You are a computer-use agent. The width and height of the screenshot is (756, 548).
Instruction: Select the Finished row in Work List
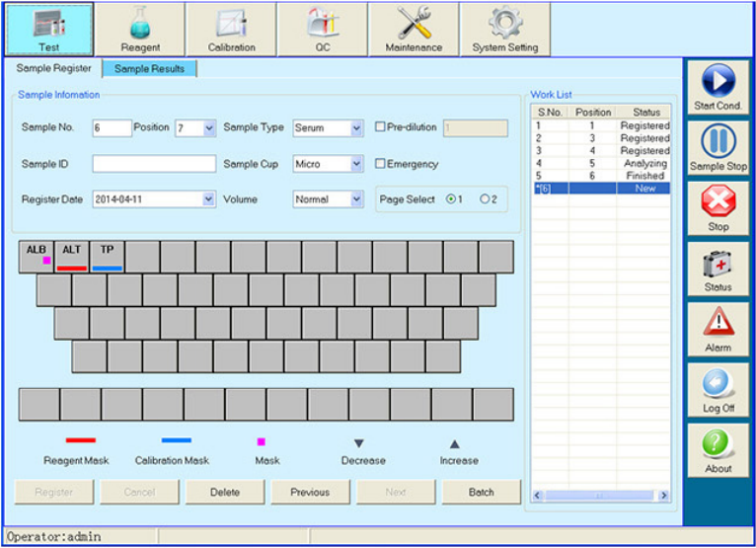tap(601, 176)
